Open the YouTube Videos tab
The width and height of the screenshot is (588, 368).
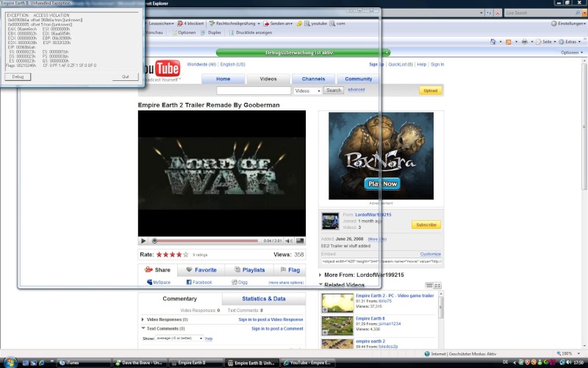click(x=268, y=79)
